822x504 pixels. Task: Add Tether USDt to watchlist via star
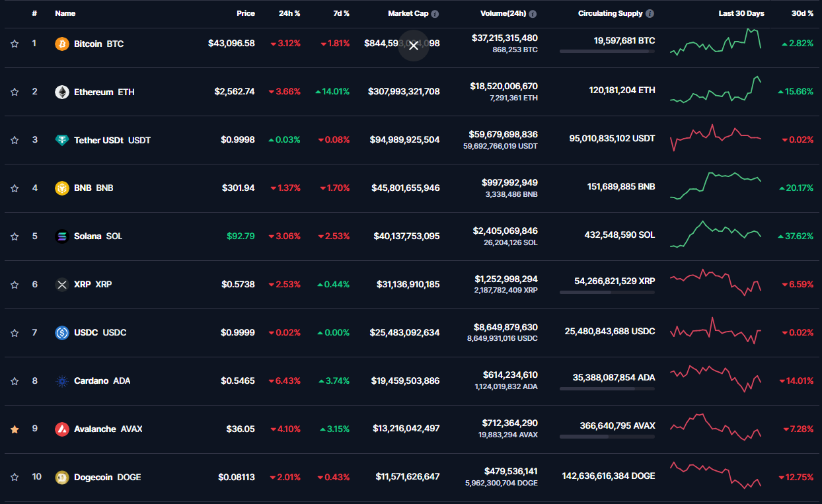pyautogui.click(x=15, y=140)
